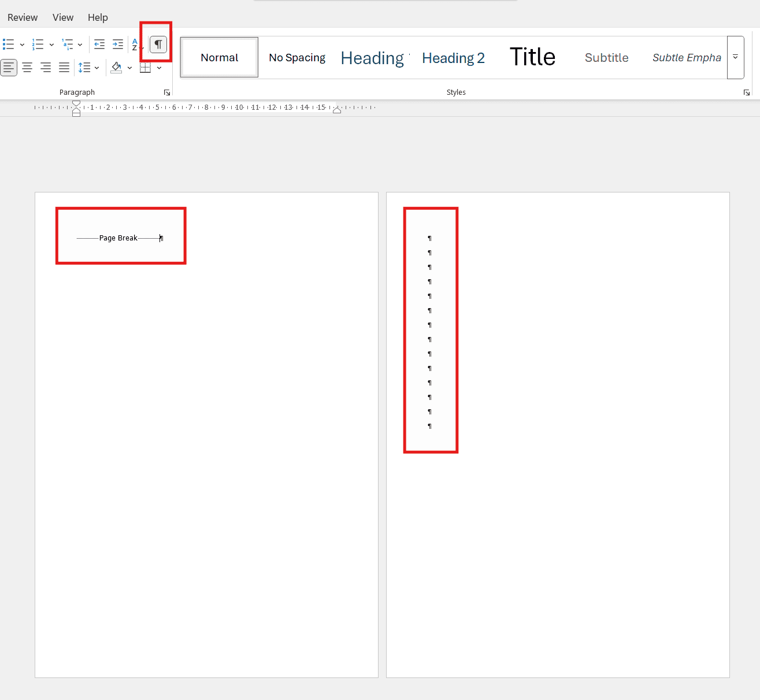This screenshot has width=760, height=700.
Task: Click the Decrease Indent icon
Action: point(99,44)
